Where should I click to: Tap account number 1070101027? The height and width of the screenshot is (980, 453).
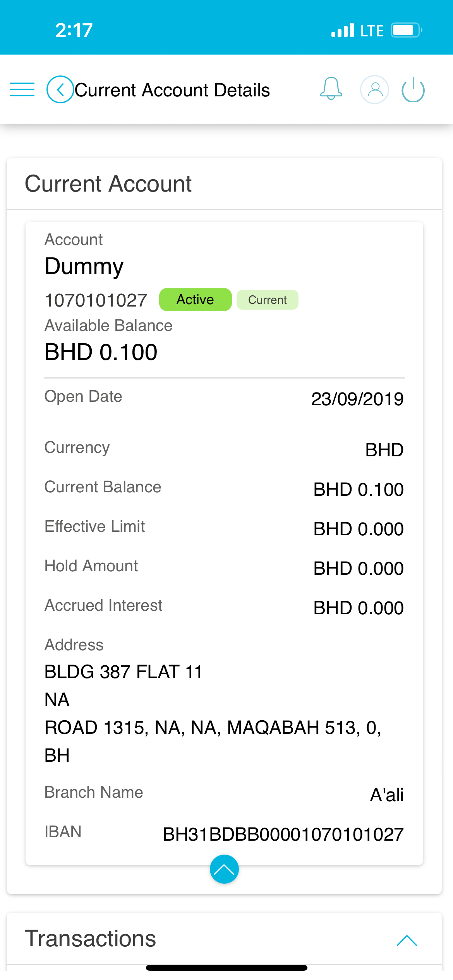point(96,300)
